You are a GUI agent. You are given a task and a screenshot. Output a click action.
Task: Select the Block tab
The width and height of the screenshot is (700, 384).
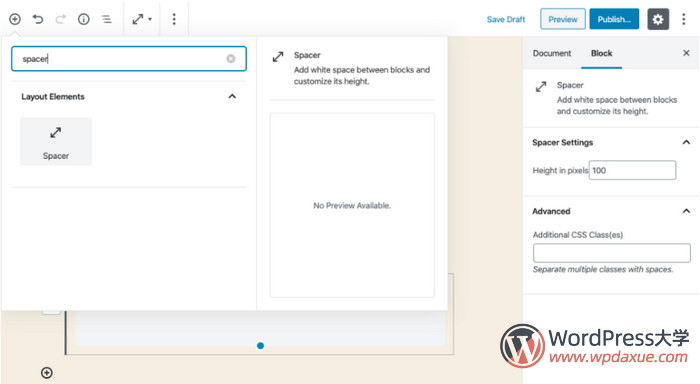pyautogui.click(x=601, y=53)
